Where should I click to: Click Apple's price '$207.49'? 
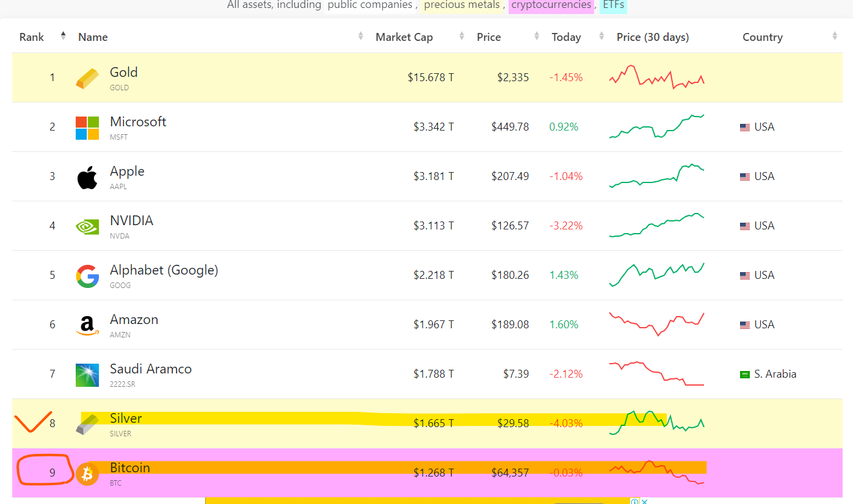(x=510, y=176)
